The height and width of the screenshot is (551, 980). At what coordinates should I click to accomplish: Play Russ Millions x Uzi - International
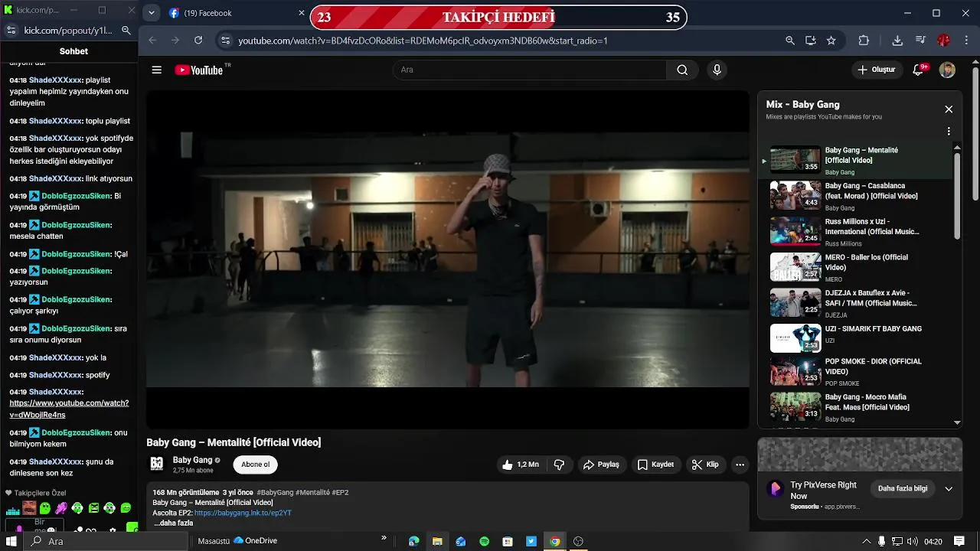pos(856,232)
